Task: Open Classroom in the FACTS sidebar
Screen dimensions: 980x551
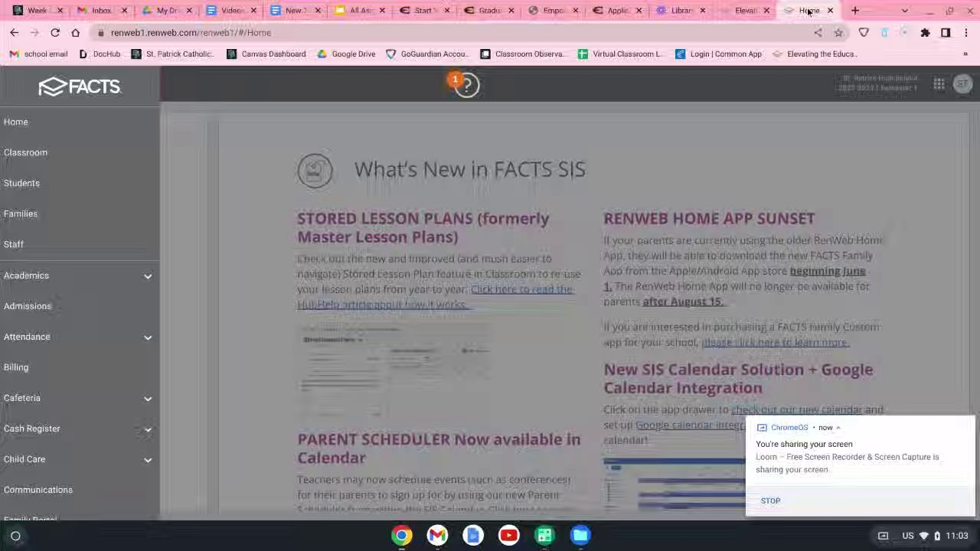Action: click(x=25, y=152)
